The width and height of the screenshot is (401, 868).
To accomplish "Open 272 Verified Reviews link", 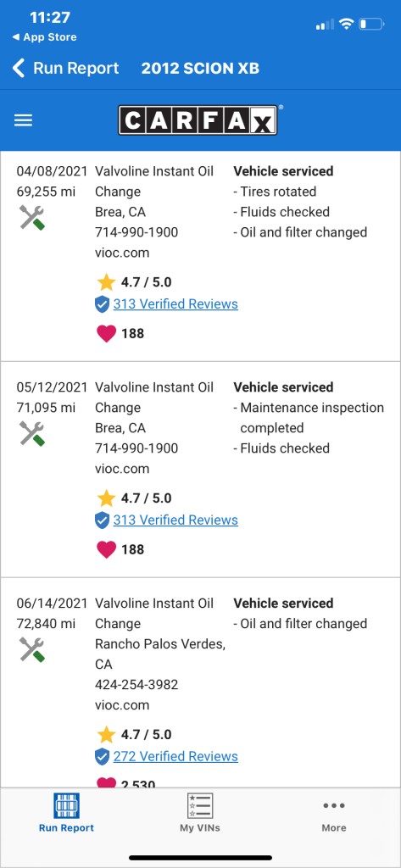I will pyautogui.click(x=175, y=756).
